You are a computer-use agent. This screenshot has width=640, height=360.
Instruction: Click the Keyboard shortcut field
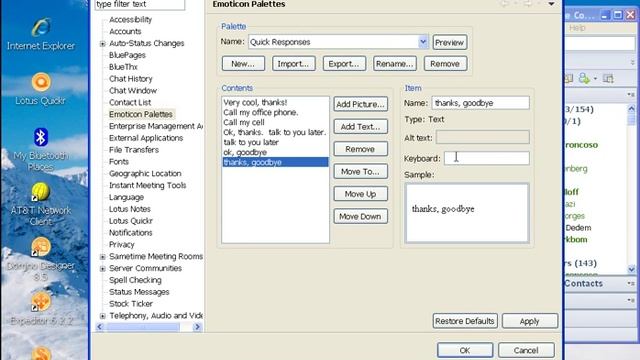(487, 158)
